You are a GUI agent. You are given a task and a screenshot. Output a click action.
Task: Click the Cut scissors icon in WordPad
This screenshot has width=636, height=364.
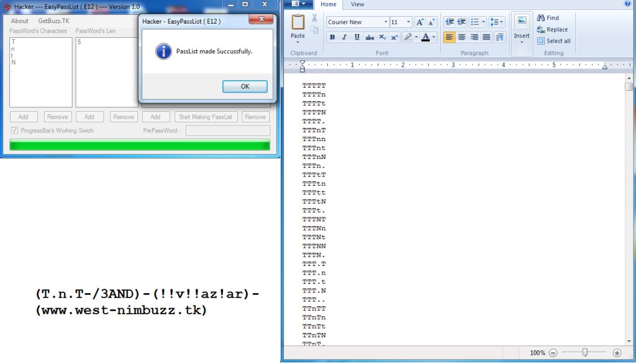pos(314,18)
